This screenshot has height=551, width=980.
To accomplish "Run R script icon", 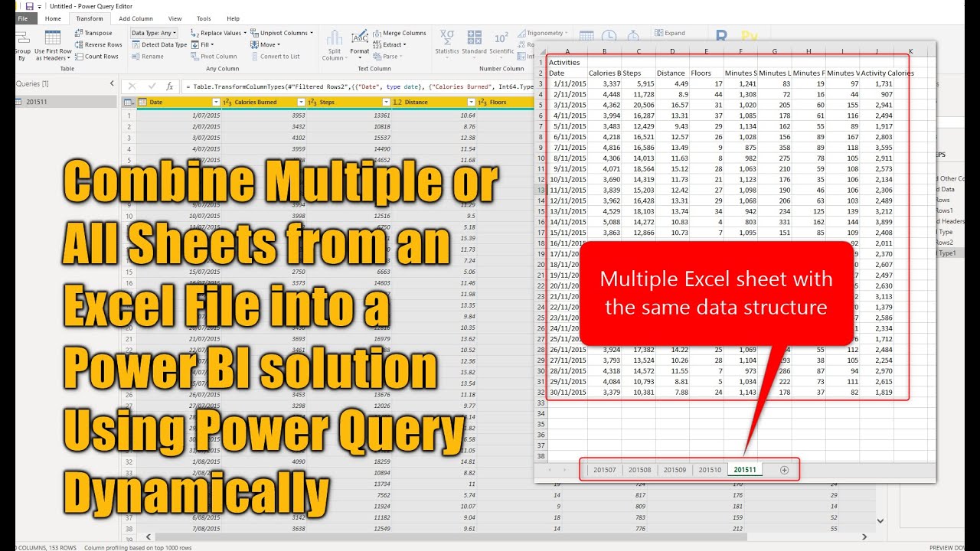I will tap(721, 35).
